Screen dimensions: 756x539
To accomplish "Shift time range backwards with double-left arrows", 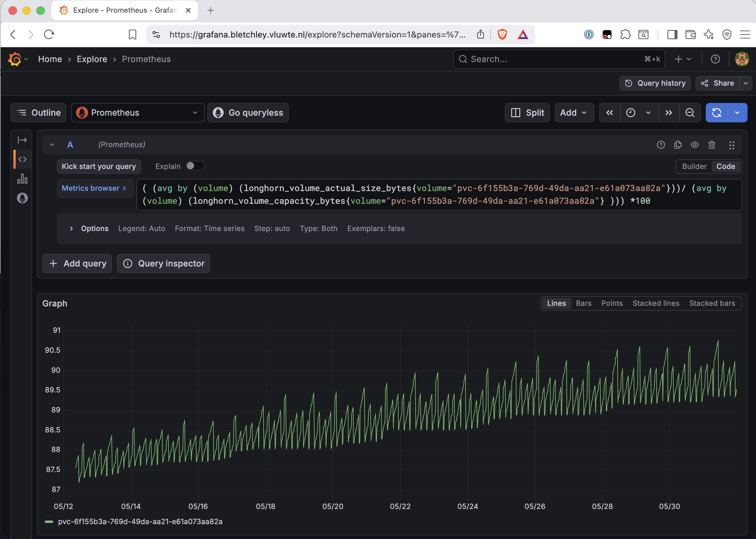I will (x=610, y=113).
